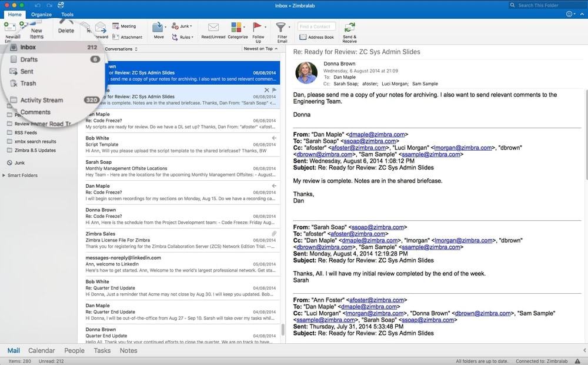
Task: Click the Filter Email funnel icon
Action: (x=280, y=28)
